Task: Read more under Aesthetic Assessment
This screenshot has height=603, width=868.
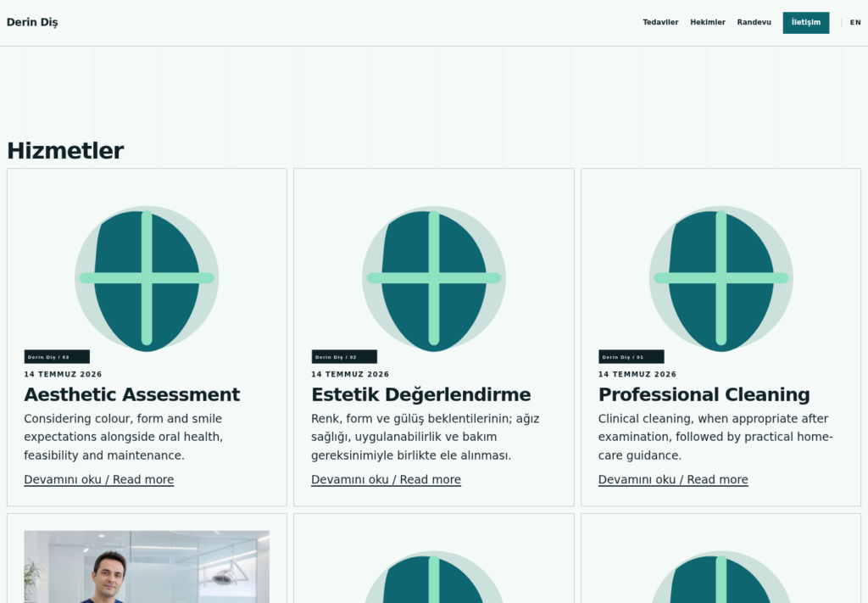Action: [98, 479]
